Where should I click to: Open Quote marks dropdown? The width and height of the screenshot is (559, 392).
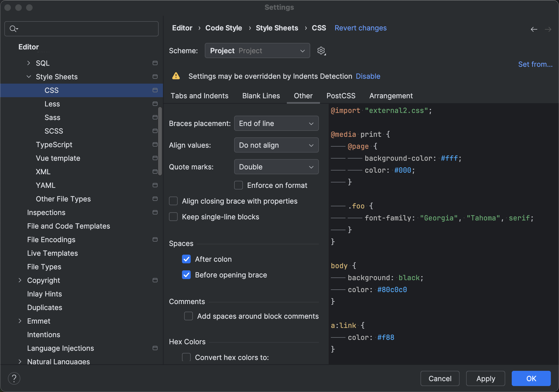pos(276,167)
